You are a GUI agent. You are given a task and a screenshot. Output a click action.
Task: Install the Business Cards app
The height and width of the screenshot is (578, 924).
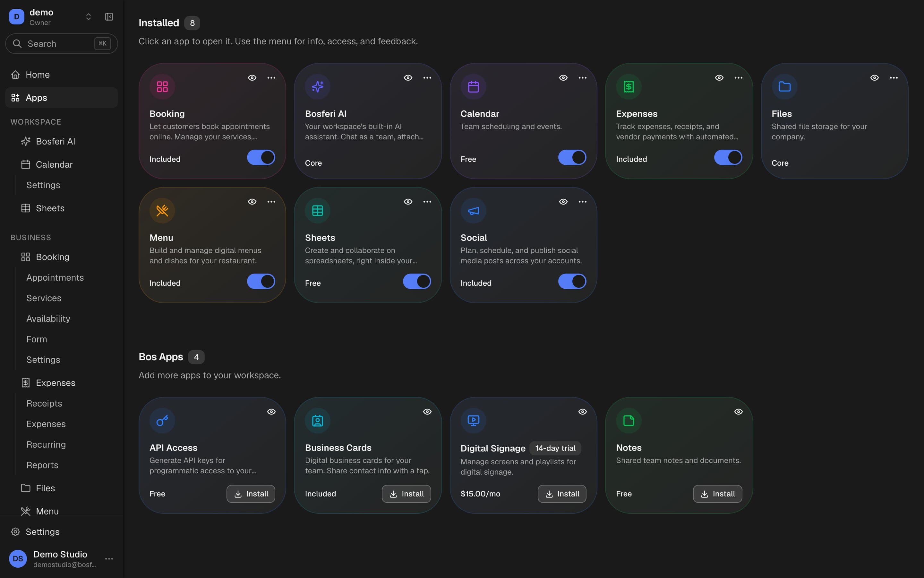406,494
